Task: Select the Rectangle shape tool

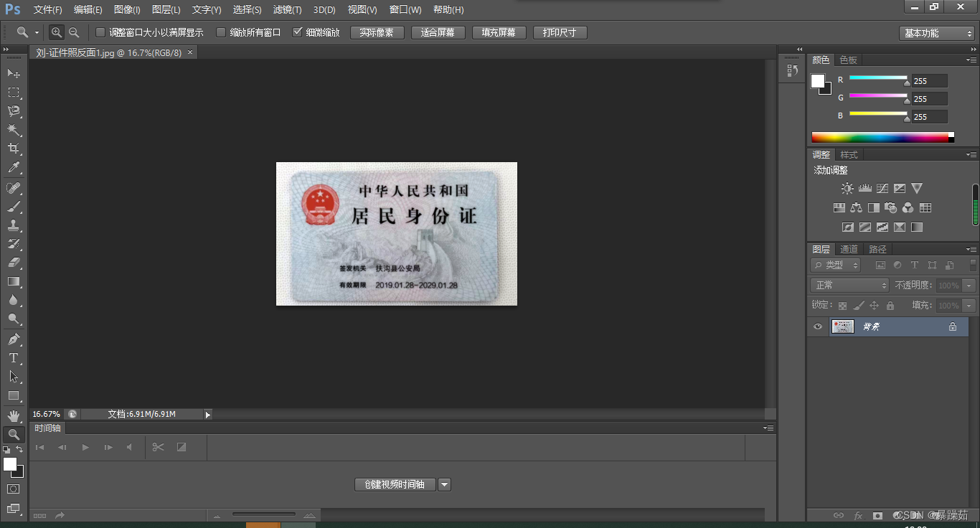Action: click(14, 395)
